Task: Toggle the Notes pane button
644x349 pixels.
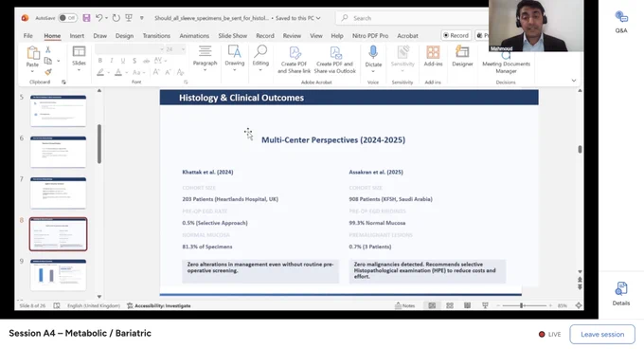Action: pyautogui.click(x=405, y=305)
